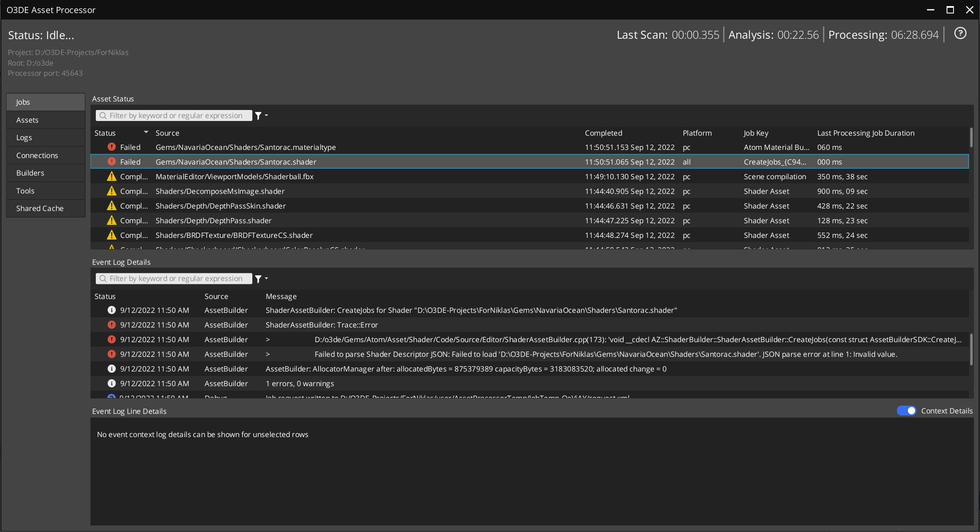Select the failed Santorac.shader job row
Viewport: 980px width, 532px height.
tap(236, 162)
